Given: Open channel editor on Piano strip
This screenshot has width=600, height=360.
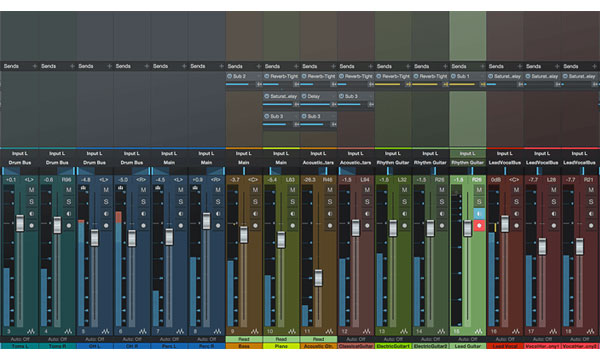Looking at the screenshot, I should tap(292, 331).
